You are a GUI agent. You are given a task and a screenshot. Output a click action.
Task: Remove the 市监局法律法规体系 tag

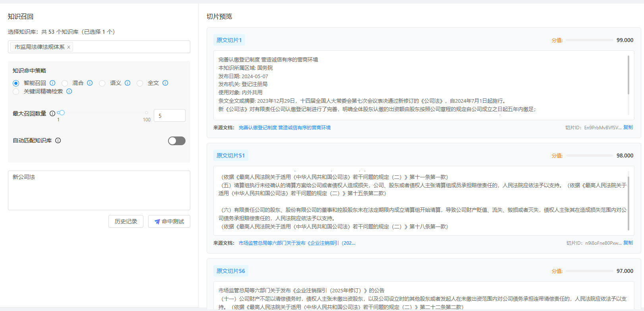69,47
